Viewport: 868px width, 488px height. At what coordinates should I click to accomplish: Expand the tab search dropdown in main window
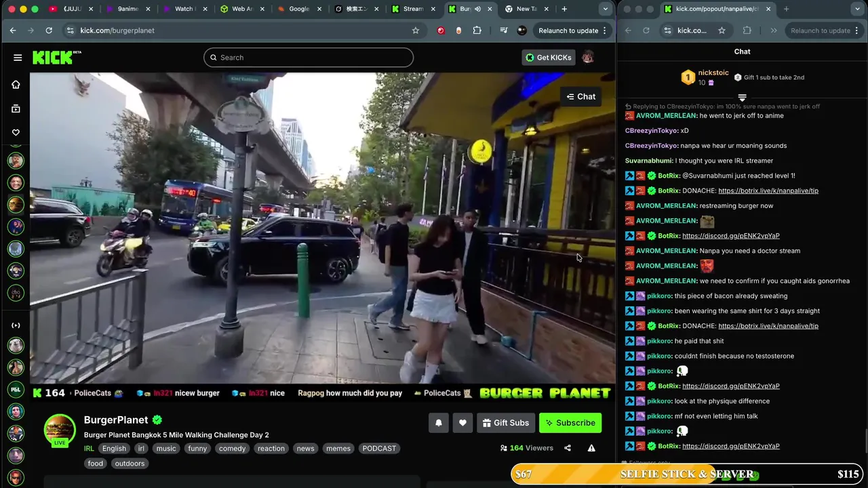(605, 9)
